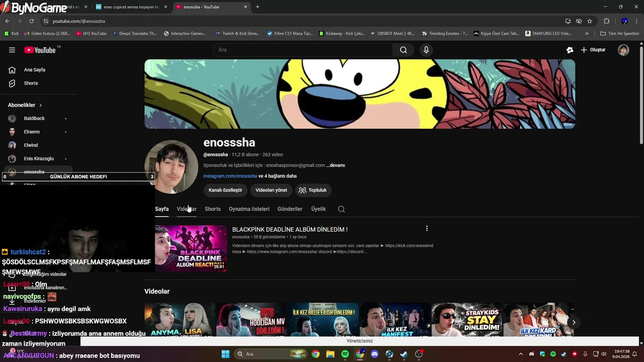Open Chrome three-dot menu
The image size is (644, 362).
pos(637,21)
